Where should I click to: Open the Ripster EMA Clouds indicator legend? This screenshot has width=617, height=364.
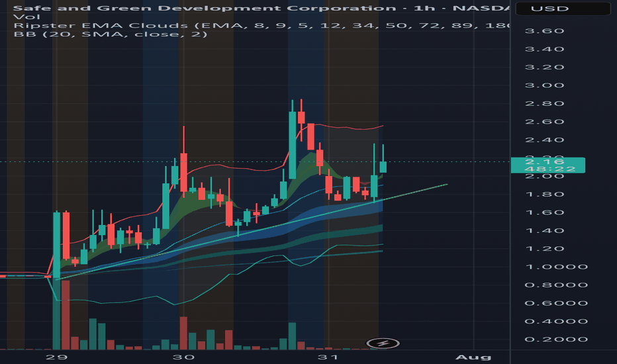point(261,26)
